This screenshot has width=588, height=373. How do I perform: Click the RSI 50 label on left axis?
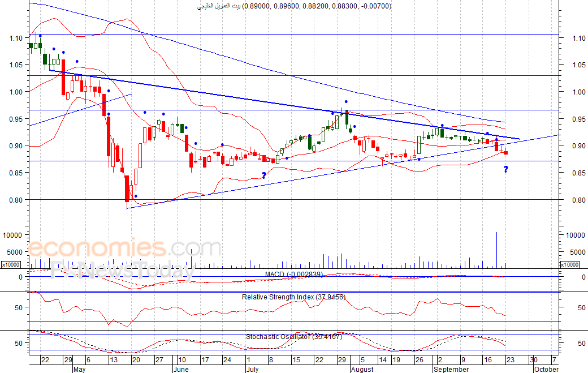pyautogui.click(x=19, y=307)
